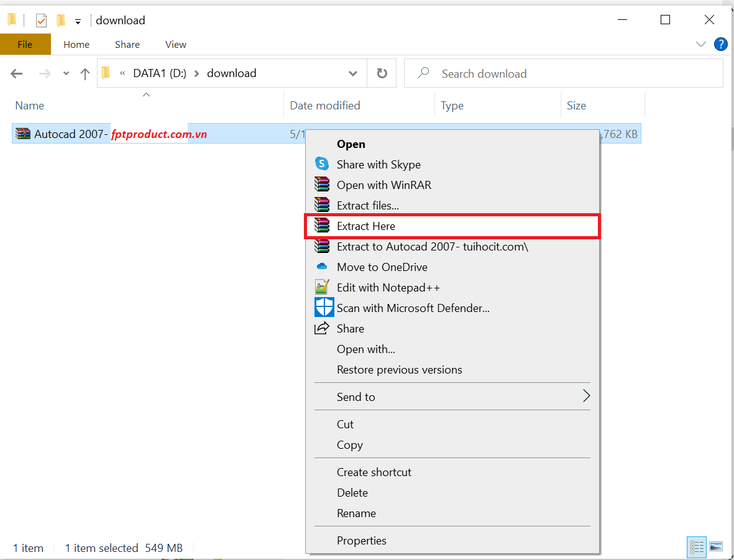Image resolution: width=734 pixels, height=560 pixels.
Task: Click the file size ending in 762 KB
Action: (619, 134)
